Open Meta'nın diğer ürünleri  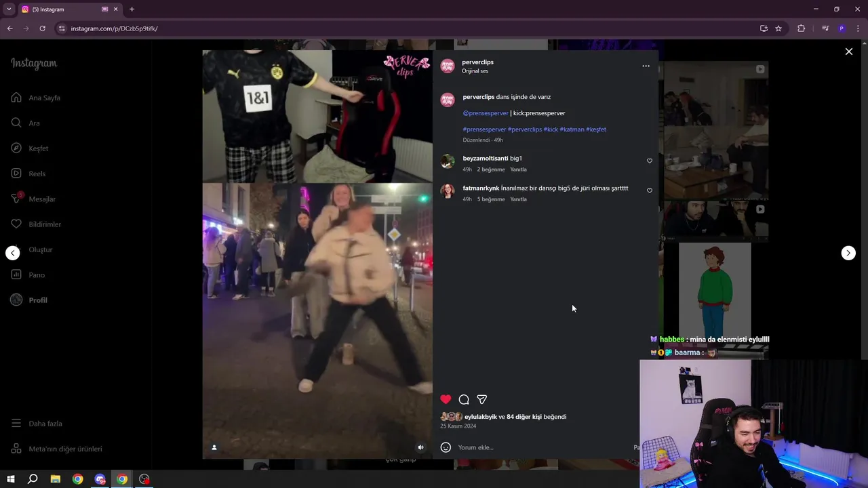56,449
